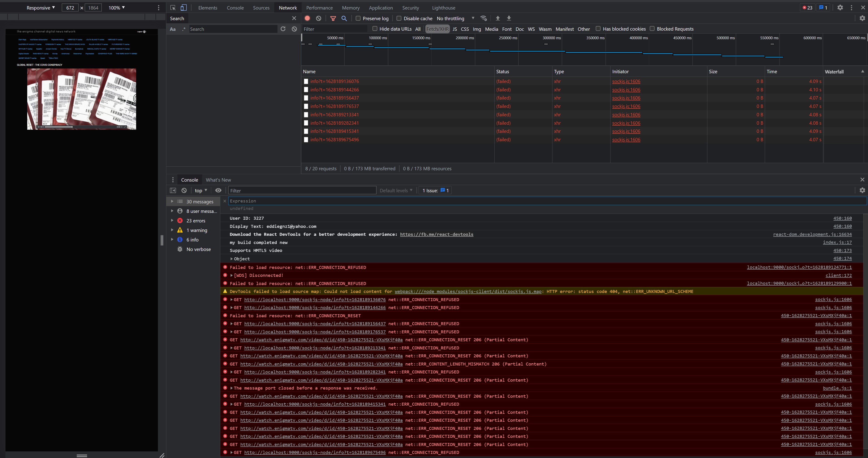Open DevTools settings gear

840,7
